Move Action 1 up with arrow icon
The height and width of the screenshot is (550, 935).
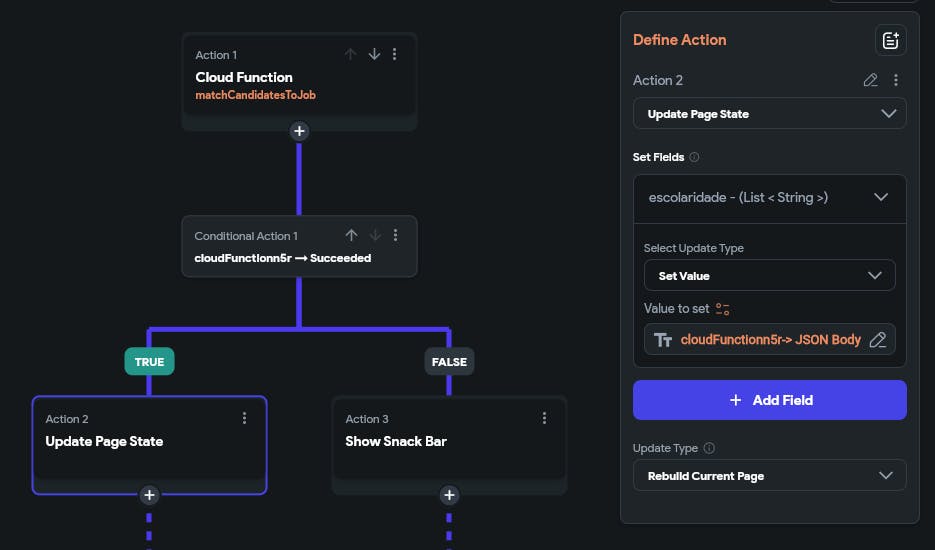point(350,54)
